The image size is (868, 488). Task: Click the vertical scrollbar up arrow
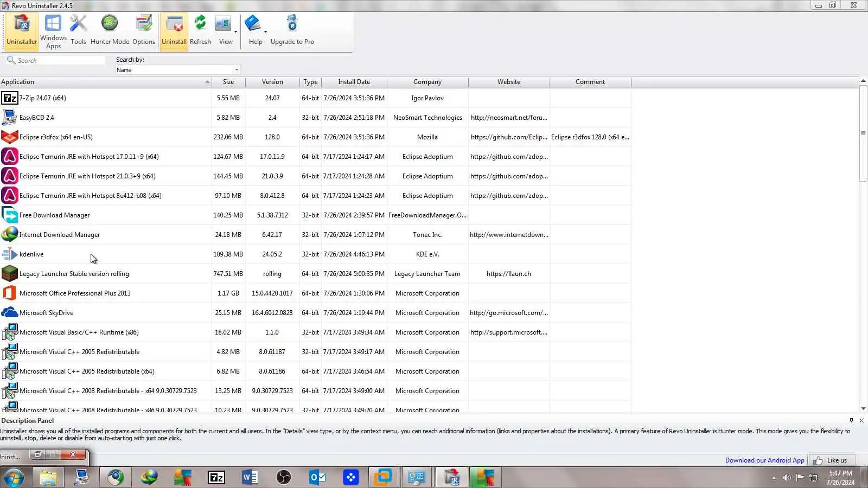(863, 81)
